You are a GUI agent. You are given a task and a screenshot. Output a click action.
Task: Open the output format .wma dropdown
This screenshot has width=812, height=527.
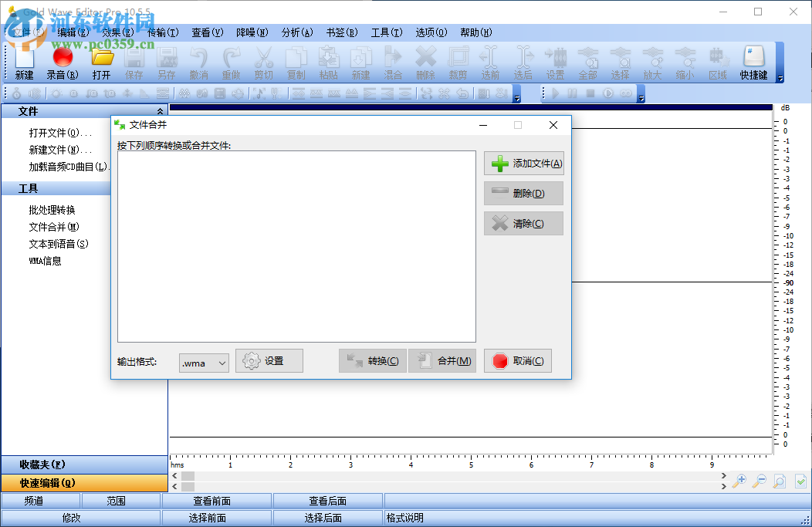204,363
